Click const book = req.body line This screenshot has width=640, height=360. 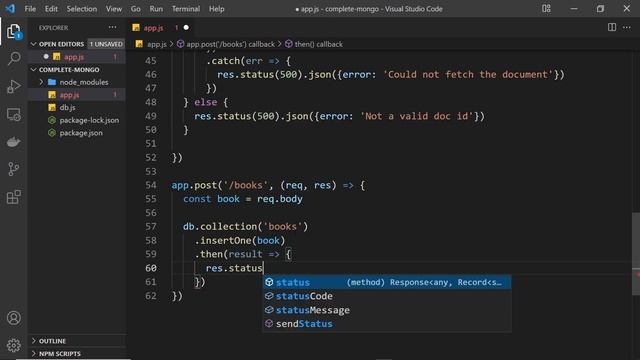pos(243,199)
